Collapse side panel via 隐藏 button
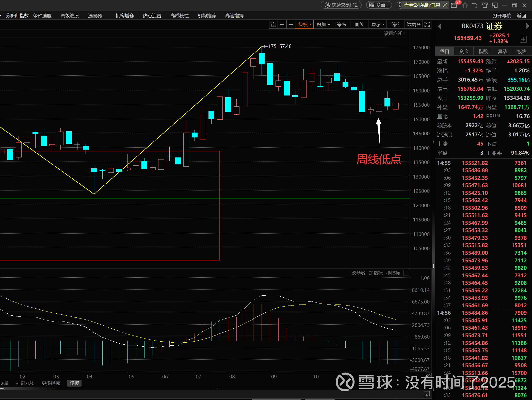 click(413, 24)
